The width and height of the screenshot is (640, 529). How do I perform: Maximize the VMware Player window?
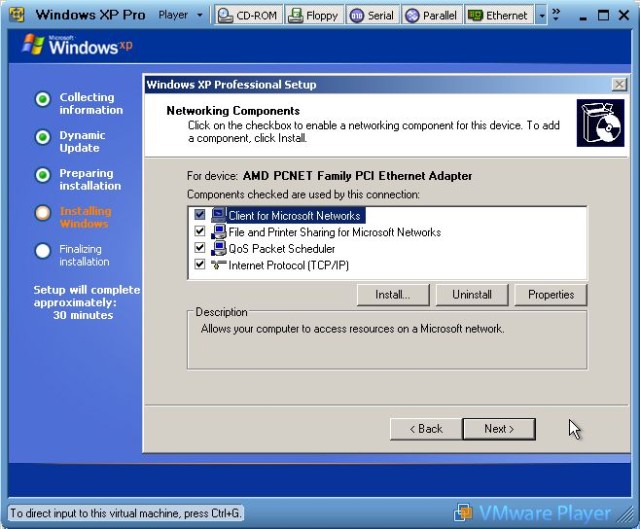603,16
